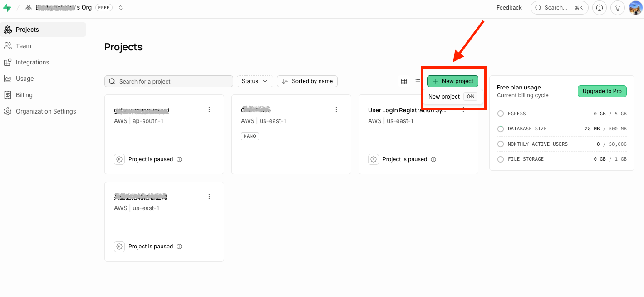Click the Search for a project field

[x=169, y=81]
